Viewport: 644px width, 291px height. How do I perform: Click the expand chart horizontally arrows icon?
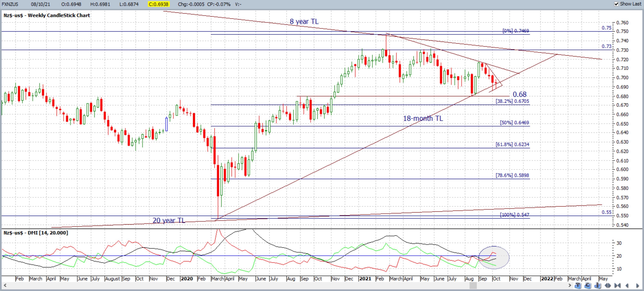point(608,286)
